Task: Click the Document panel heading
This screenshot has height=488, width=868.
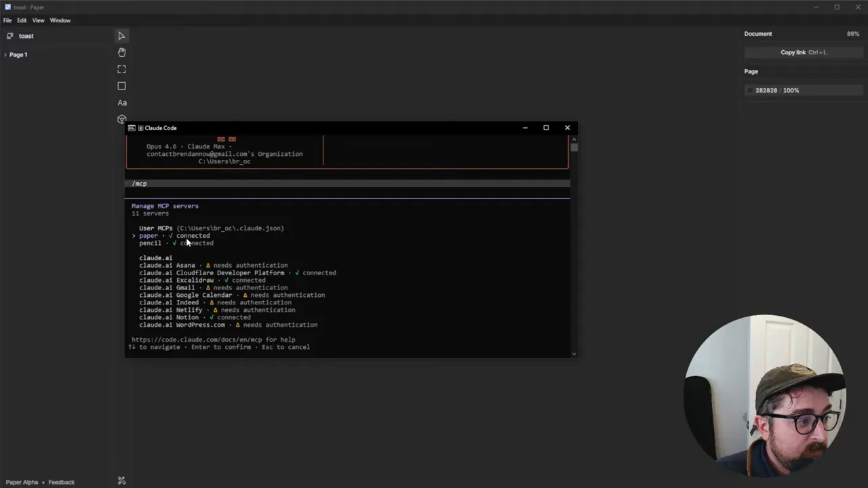Action: (757, 34)
